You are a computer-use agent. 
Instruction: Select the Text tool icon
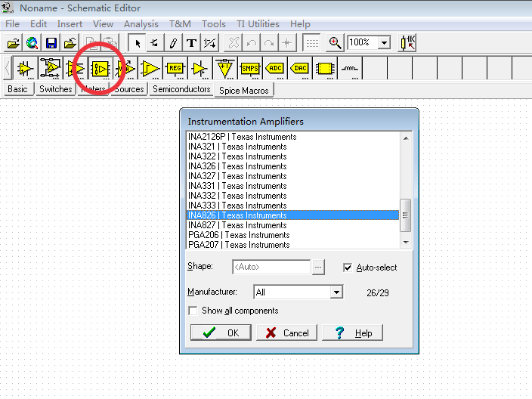(x=191, y=43)
